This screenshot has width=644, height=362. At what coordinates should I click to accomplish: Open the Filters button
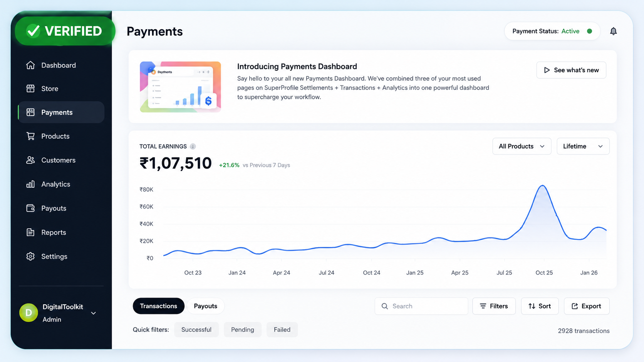point(494,306)
